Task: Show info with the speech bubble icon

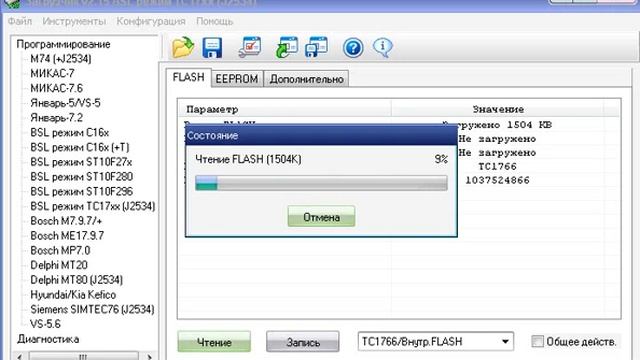Action: [x=382, y=48]
